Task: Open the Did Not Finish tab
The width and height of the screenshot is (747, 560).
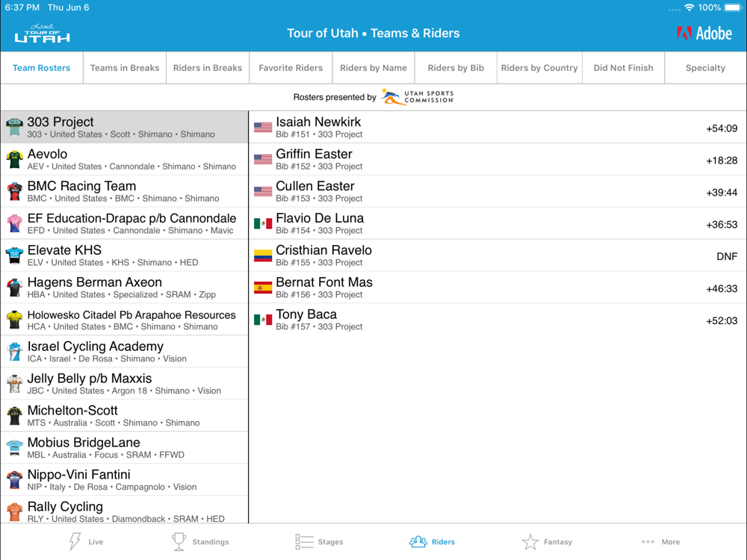Action: tap(623, 68)
